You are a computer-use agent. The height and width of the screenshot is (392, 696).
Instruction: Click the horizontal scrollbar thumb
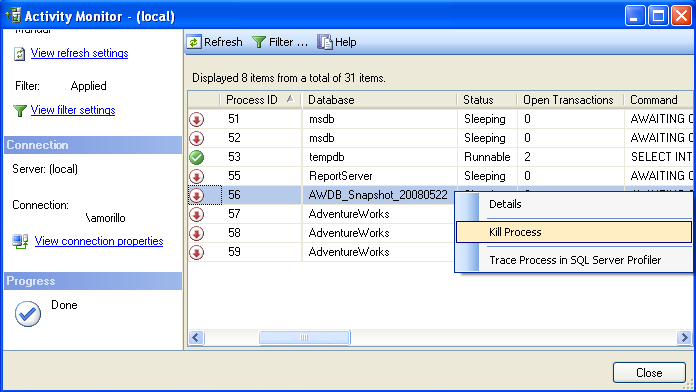point(304,337)
